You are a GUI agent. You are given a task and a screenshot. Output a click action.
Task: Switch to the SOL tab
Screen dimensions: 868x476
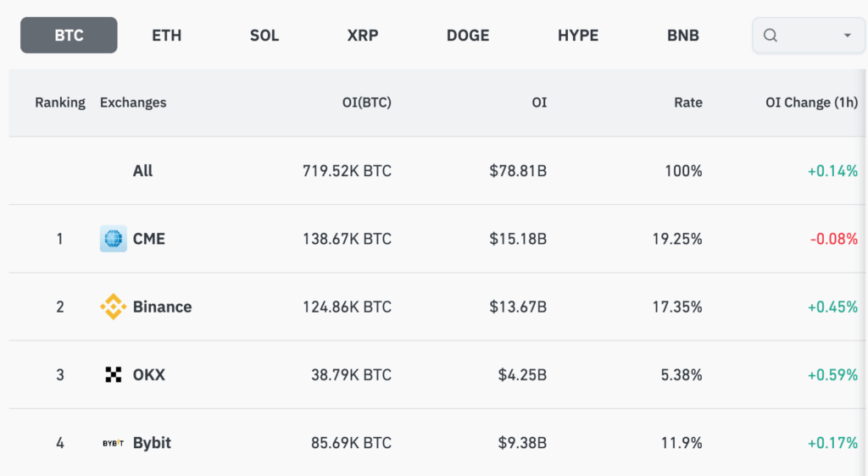pyautogui.click(x=264, y=36)
